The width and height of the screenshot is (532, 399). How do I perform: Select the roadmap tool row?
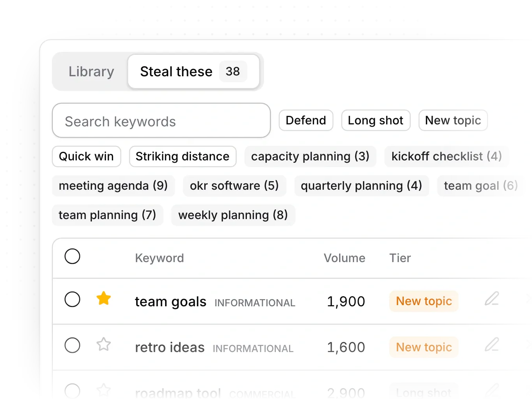pyautogui.click(x=72, y=391)
